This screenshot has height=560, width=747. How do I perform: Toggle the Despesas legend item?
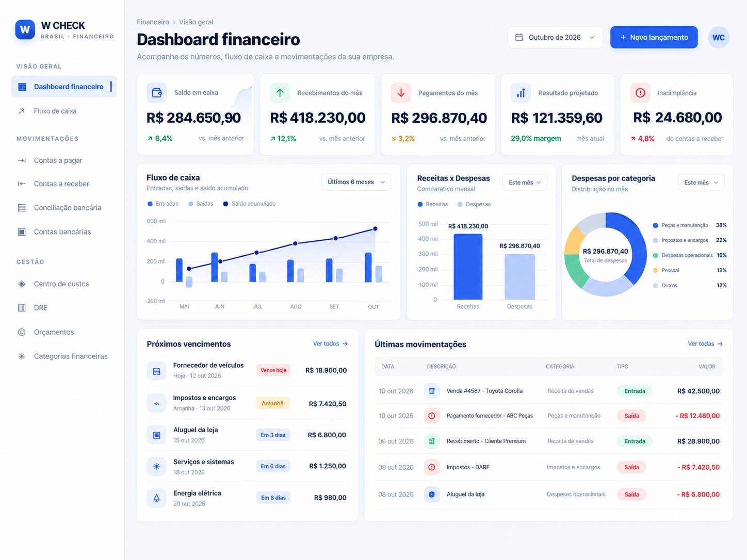[x=474, y=204]
